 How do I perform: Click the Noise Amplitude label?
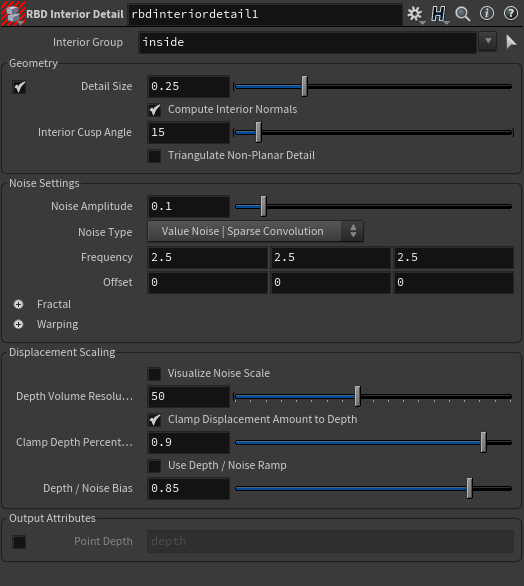[x=92, y=206]
